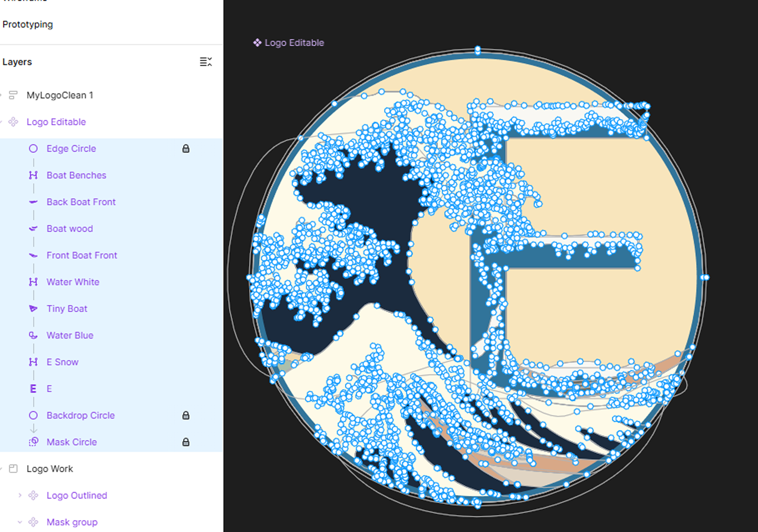Click the collapse all layers icon
This screenshot has height=532, width=758.
206,62
